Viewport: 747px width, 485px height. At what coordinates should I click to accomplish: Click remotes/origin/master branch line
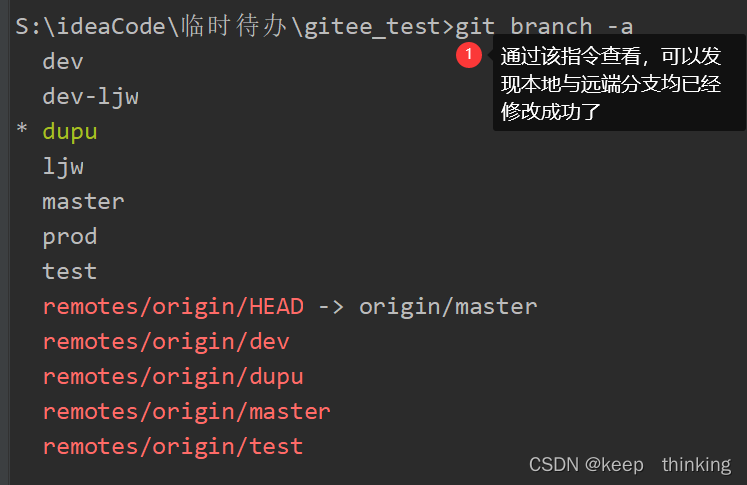tap(187, 412)
